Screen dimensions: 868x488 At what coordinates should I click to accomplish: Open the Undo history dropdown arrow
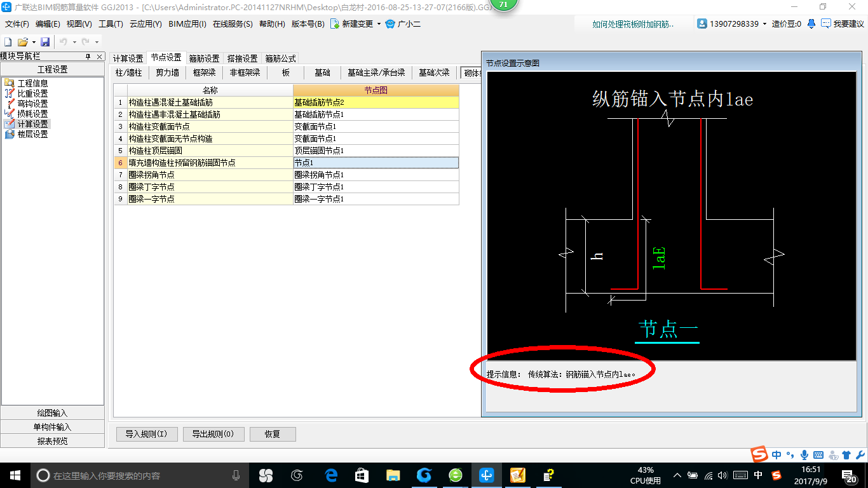pyautogui.click(x=74, y=43)
